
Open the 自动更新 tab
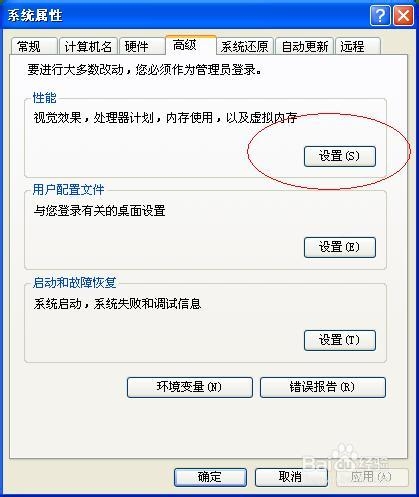pyautogui.click(x=305, y=46)
